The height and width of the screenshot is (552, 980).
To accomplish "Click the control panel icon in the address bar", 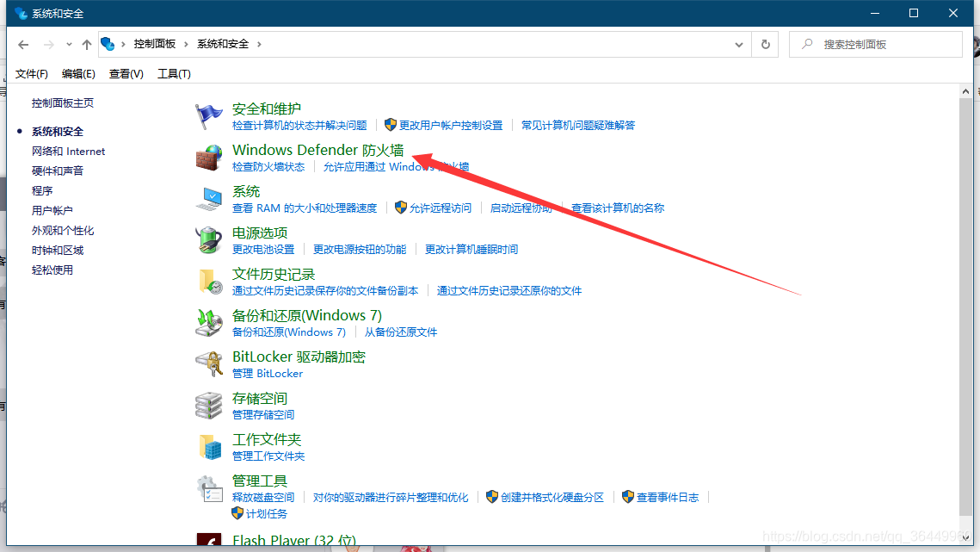I will click(x=108, y=44).
